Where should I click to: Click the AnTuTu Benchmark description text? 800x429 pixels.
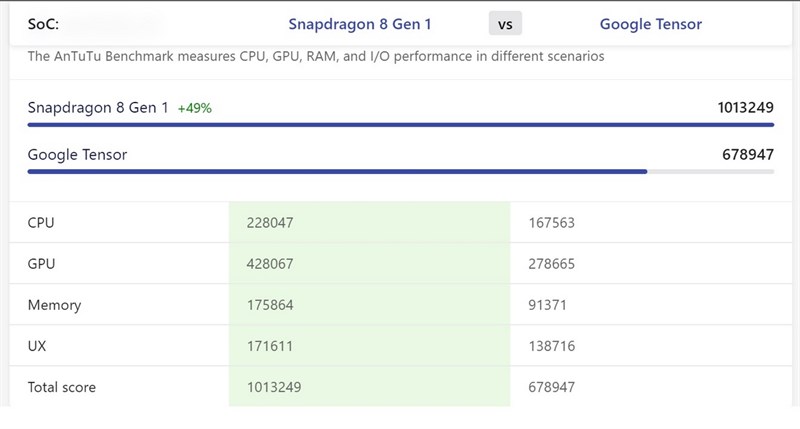[x=315, y=57]
